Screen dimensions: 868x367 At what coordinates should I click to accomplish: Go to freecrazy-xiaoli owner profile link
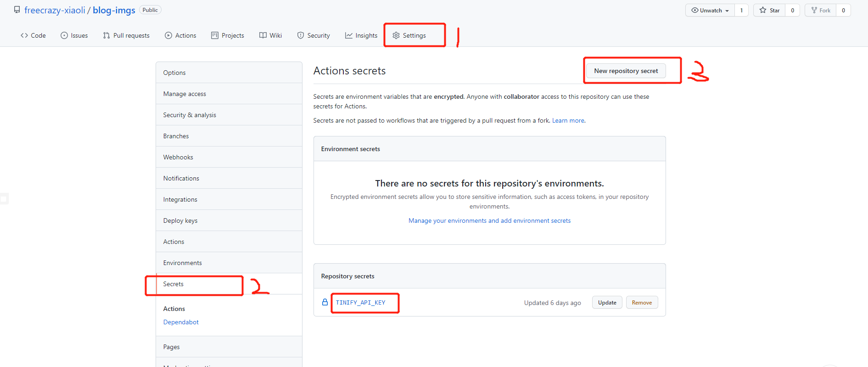[x=55, y=10]
